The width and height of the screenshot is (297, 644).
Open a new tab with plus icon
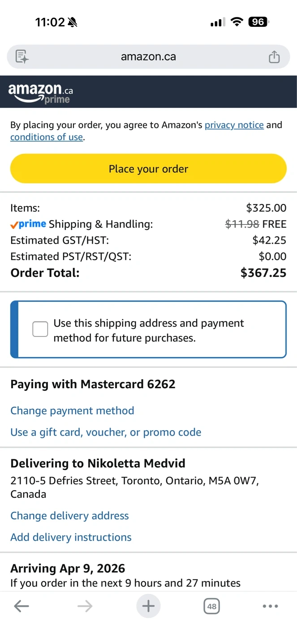pos(148,606)
